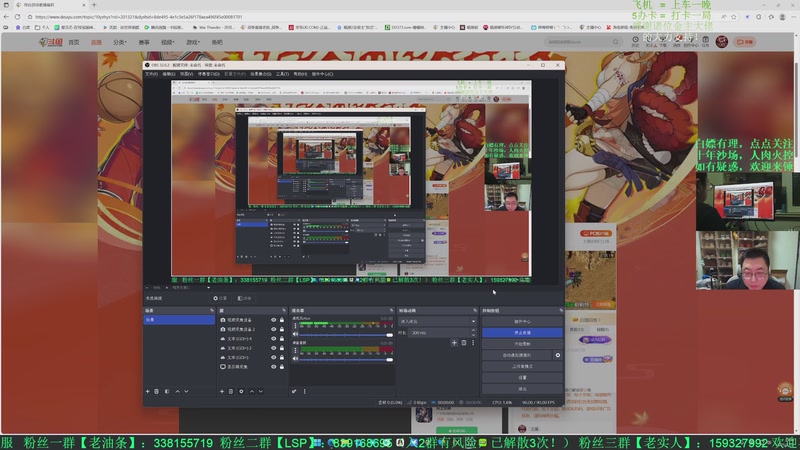Open scene filters icon in Scenes panel
800x450 pixels.
(167, 391)
